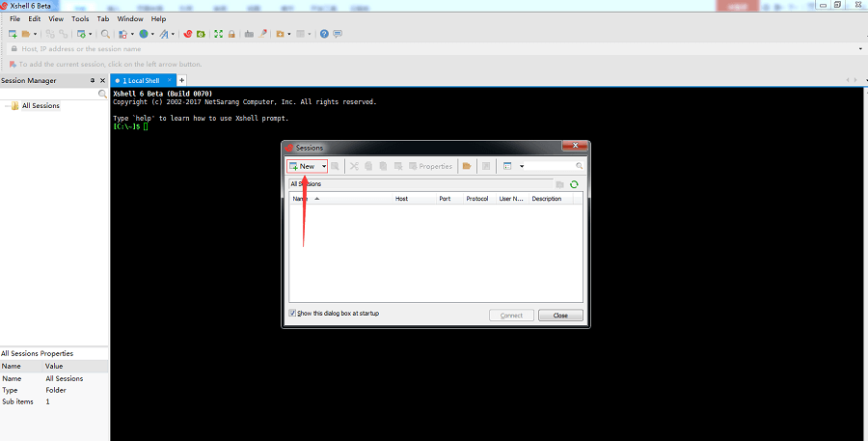Refresh session list with green arrows icon
868x441 pixels.
click(574, 184)
